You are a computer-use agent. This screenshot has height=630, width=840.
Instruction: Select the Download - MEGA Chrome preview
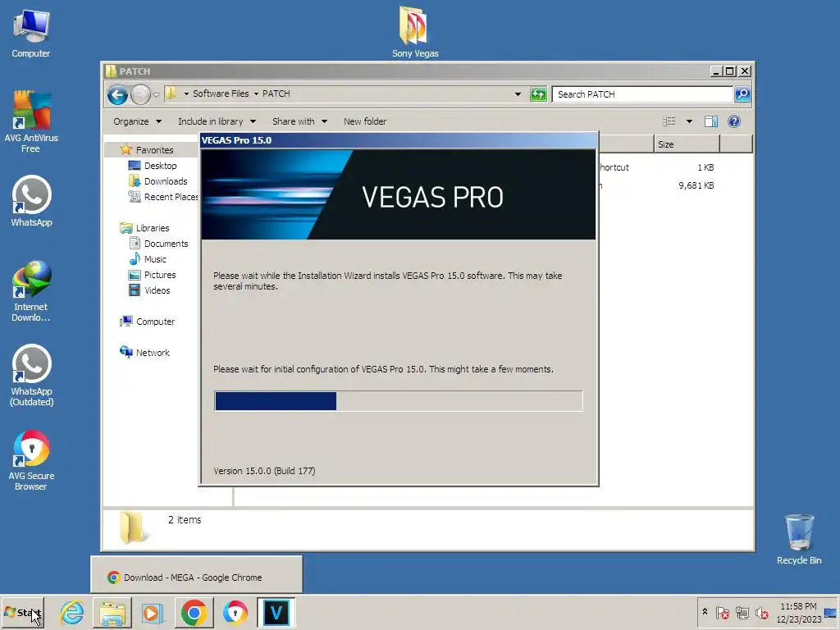point(196,577)
